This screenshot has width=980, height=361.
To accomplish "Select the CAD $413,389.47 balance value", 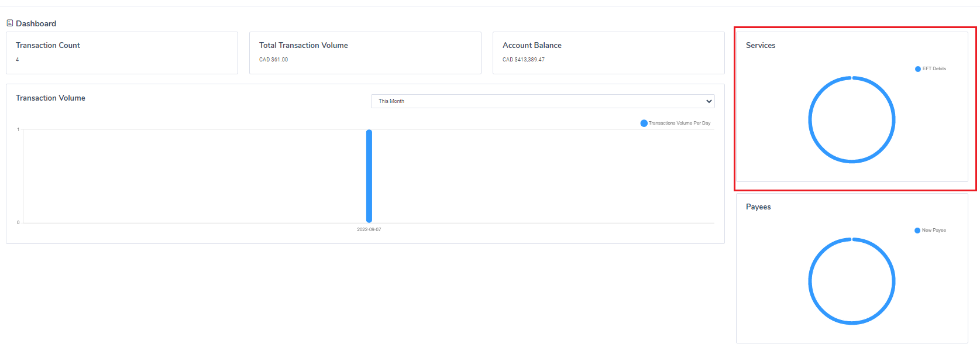I will [x=523, y=60].
